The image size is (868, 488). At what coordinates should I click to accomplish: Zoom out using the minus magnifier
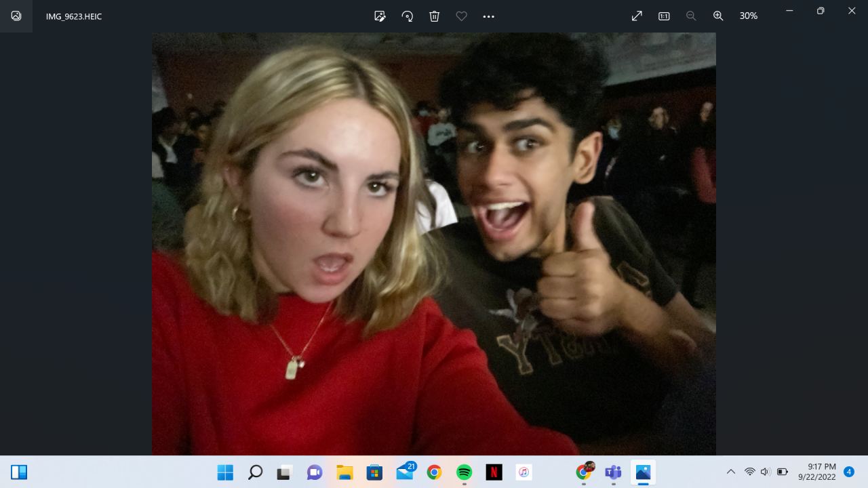[691, 16]
